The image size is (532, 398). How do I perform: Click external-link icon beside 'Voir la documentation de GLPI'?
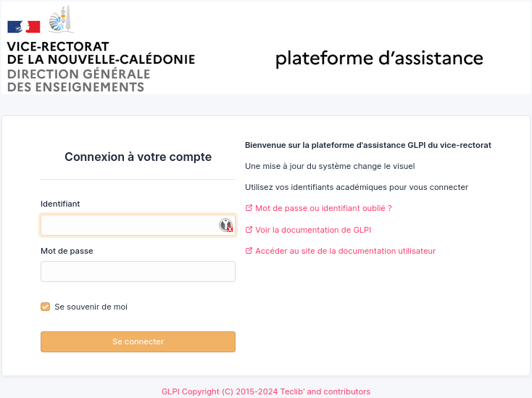pos(249,230)
